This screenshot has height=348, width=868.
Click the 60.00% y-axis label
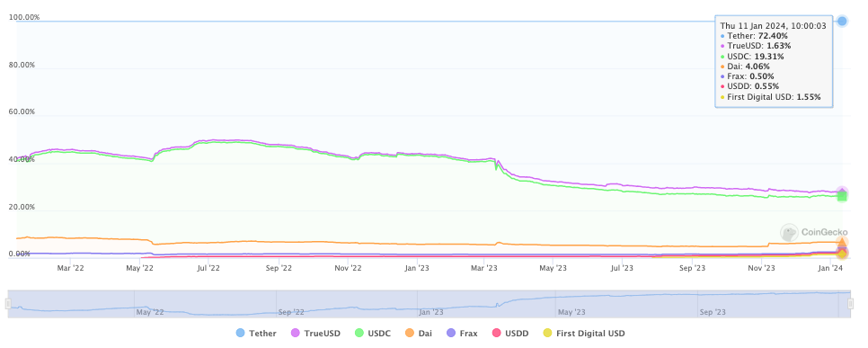[22, 112]
